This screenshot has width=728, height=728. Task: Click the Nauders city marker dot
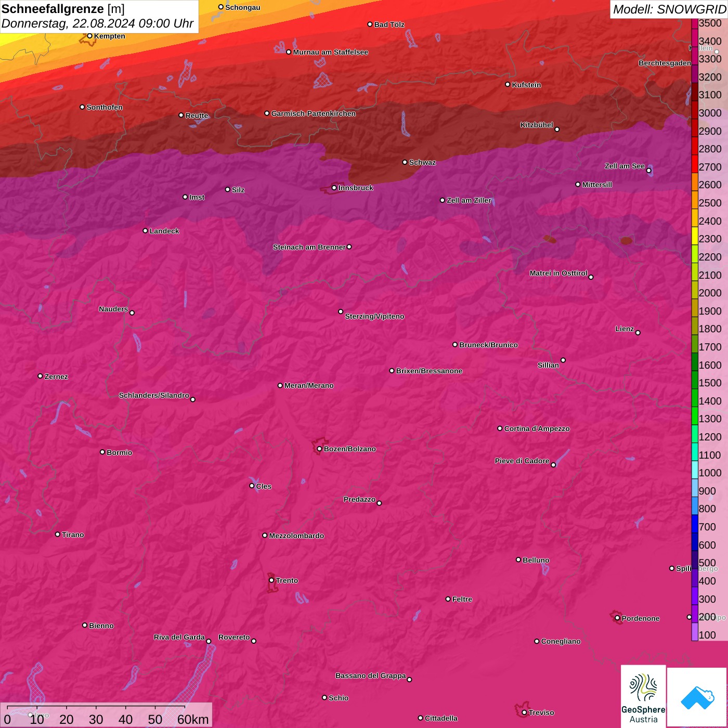click(132, 313)
